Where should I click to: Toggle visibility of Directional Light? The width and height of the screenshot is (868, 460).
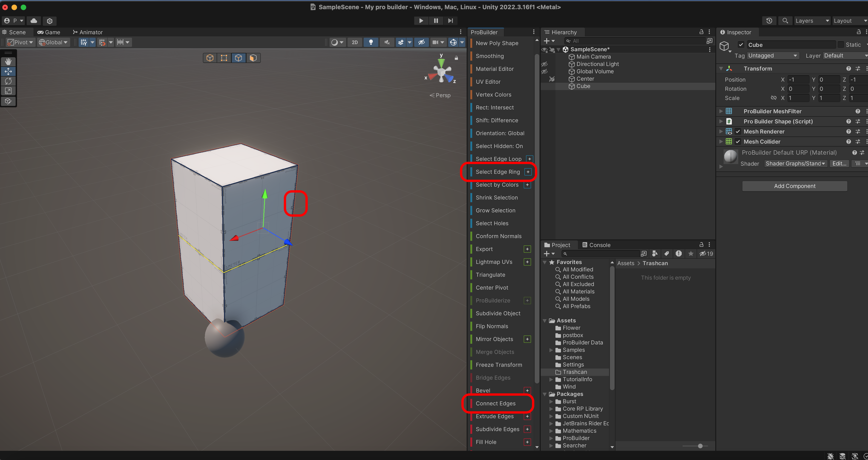coord(544,64)
